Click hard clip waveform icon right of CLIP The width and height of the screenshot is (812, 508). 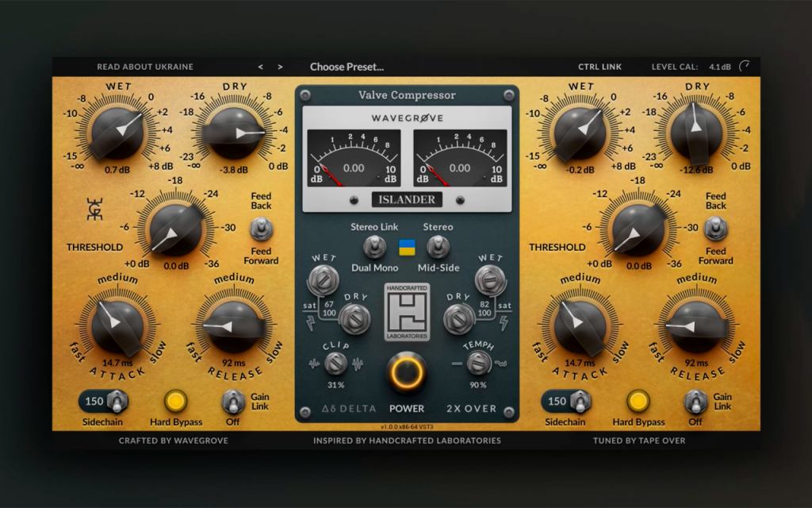tap(358, 364)
